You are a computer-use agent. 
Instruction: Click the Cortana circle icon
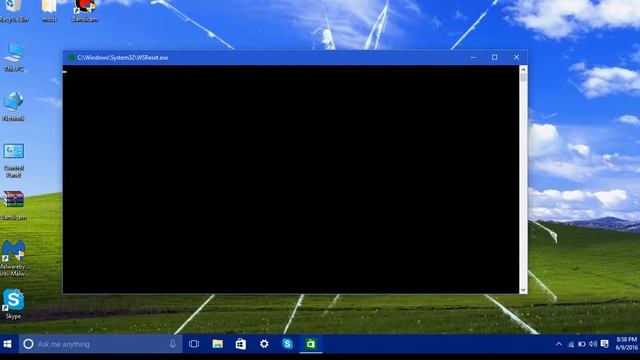point(28,344)
